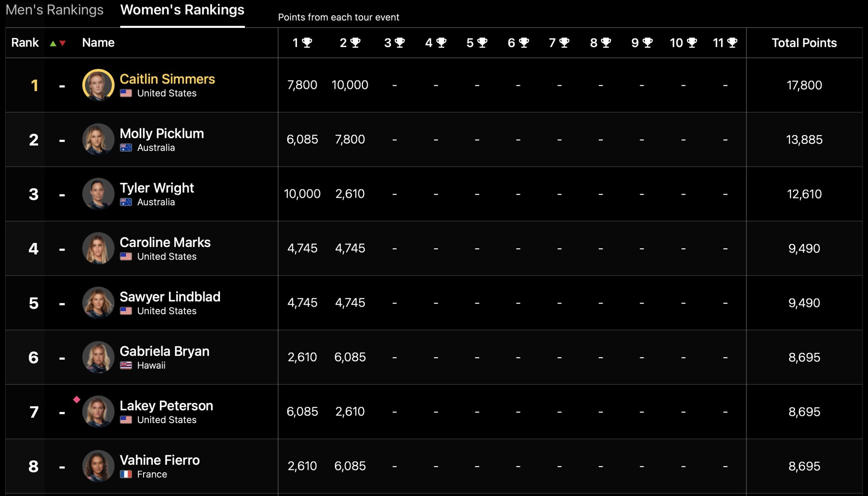This screenshot has width=868, height=496.
Task: Click the green rank-up arrow icon
Action: coord(53,43)
